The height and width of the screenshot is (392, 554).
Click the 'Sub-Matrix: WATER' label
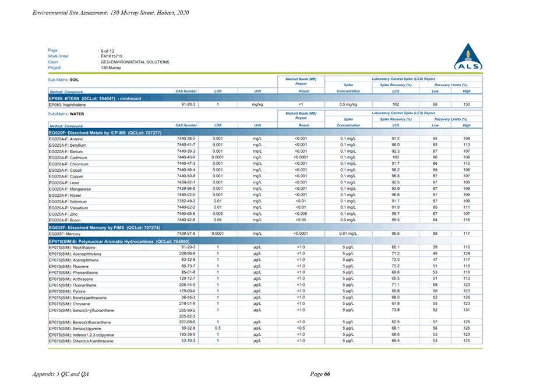[66, 114]
